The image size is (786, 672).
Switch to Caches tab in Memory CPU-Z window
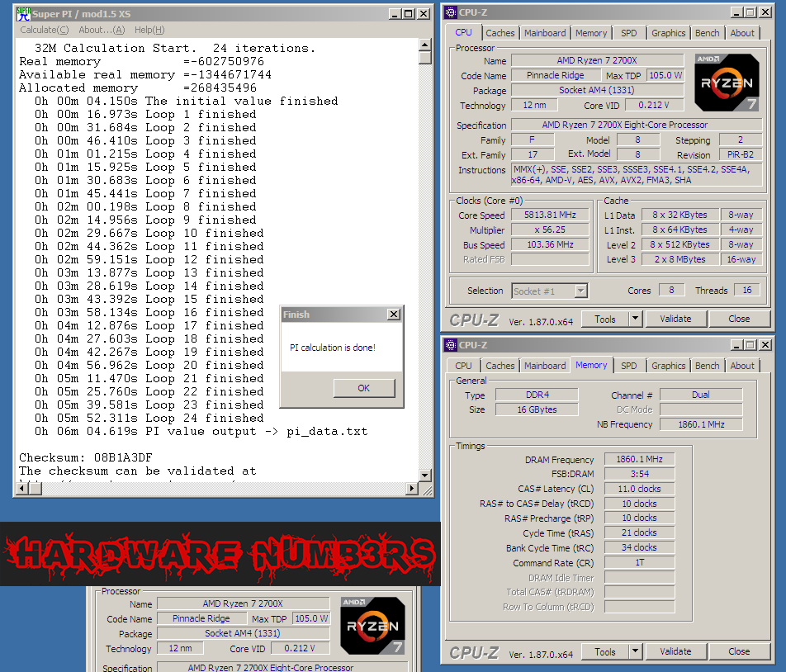[x=500, y=366]
